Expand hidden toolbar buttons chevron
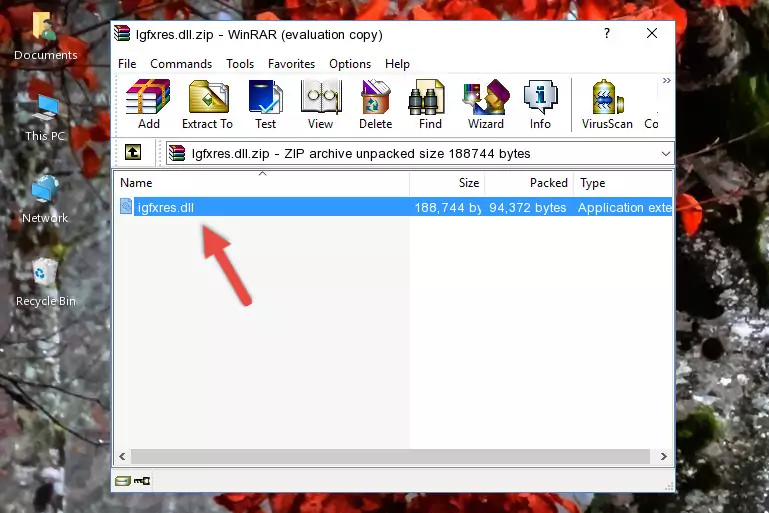 pyautogui.click(x=666, y=80)
